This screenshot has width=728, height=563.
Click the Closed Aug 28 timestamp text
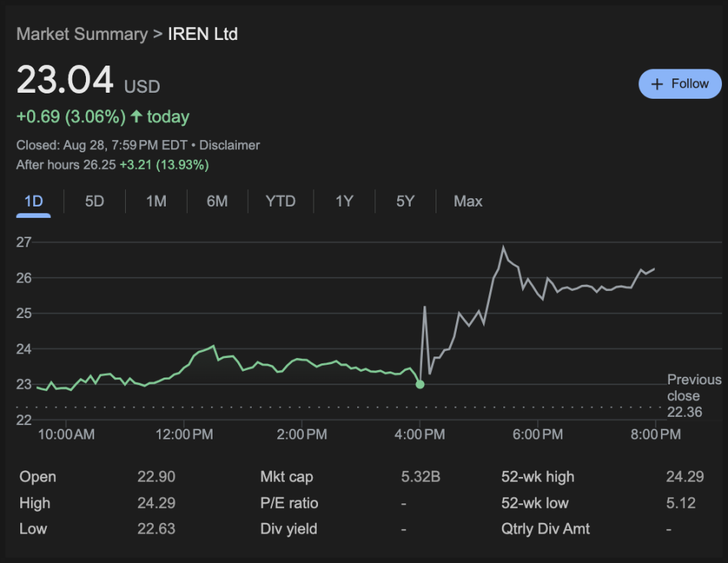point(102,145)
